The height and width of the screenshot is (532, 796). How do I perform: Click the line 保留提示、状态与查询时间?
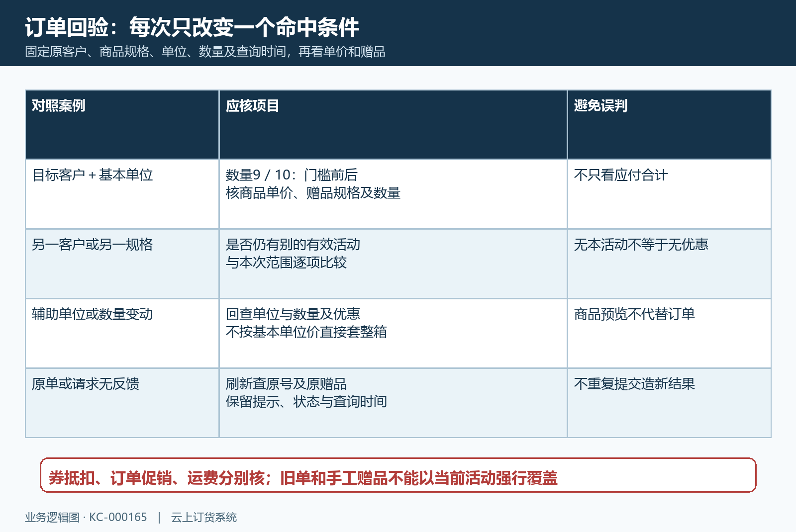click(x=306, y=402)
